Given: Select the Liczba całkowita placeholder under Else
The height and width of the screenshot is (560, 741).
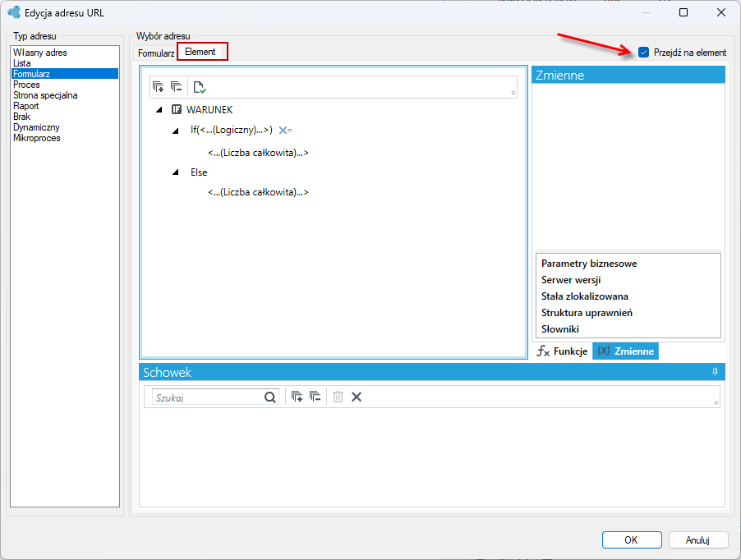Looking at the screenshot, I should pyautogui.click(x=258, y=192).
